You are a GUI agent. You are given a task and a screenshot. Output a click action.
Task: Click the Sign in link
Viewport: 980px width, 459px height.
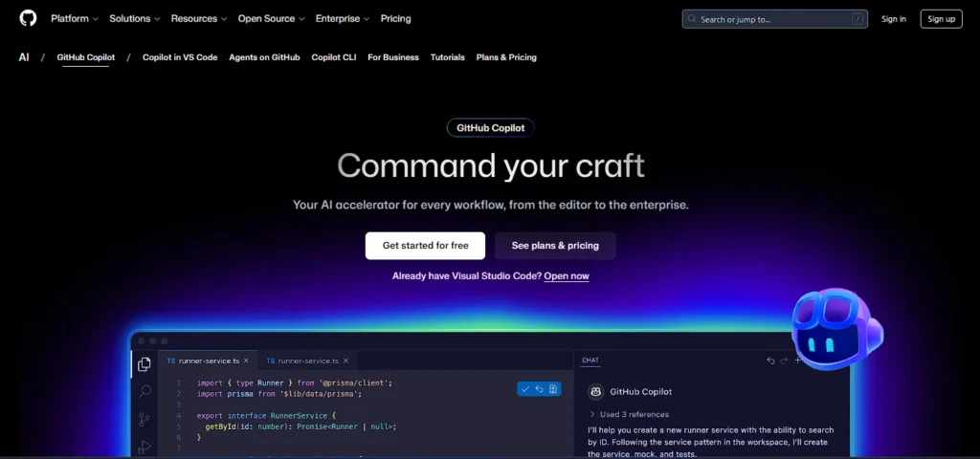(894, 19)
